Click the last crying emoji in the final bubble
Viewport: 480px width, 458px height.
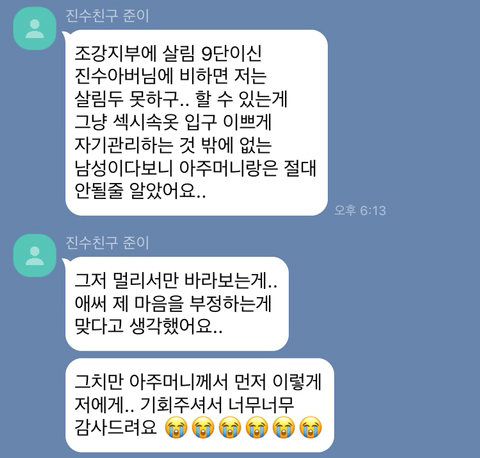coord(311,427)
